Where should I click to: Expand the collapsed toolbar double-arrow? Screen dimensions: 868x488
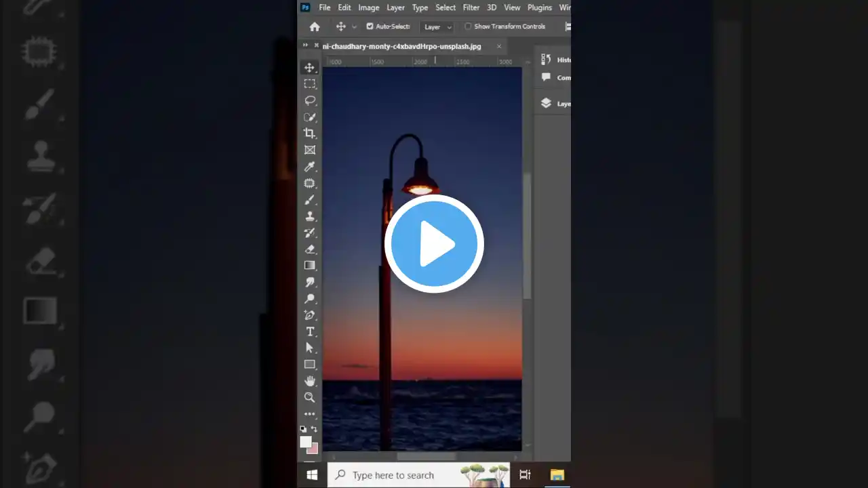[305, 45]
